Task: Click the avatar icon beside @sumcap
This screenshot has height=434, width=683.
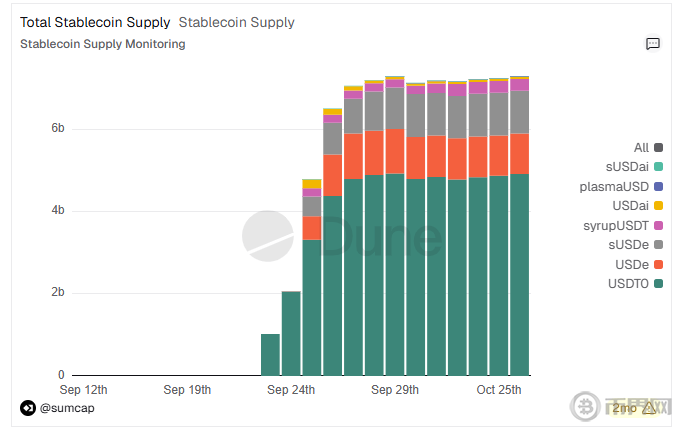Action: point(27,407)
